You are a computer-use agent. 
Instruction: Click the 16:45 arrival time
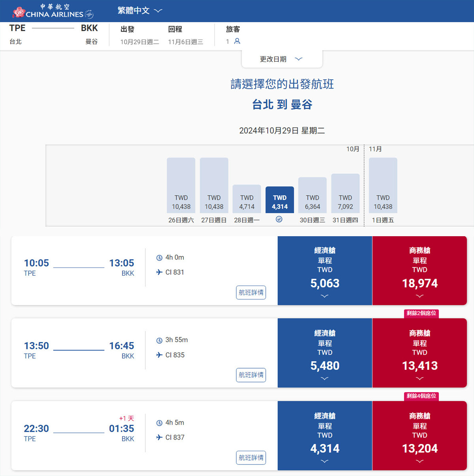pyautogui.click(x=122, y=346)
